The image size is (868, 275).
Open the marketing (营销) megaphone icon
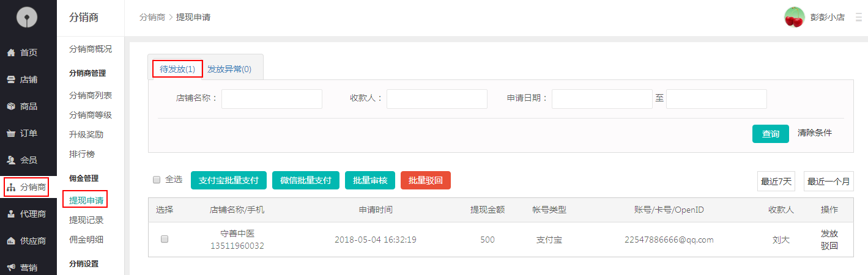tap(11, 268)
